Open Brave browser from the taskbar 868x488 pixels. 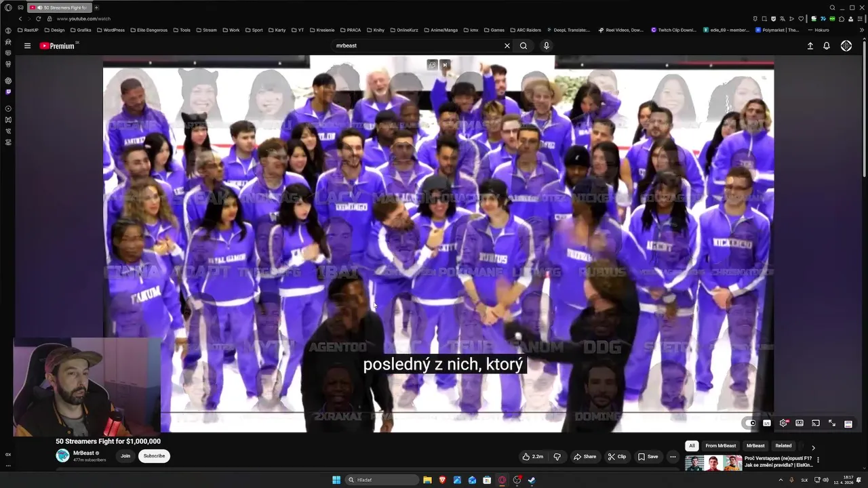[442, 480]
